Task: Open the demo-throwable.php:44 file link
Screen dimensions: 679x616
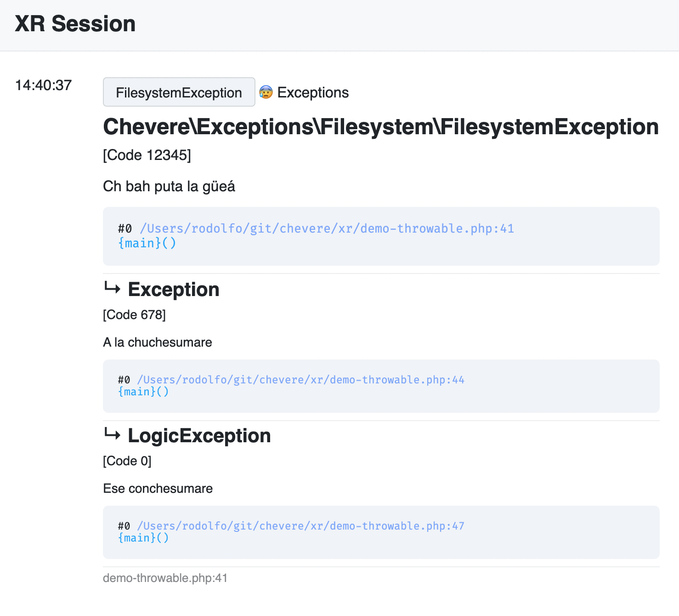Action: click(x=301, y=380)
